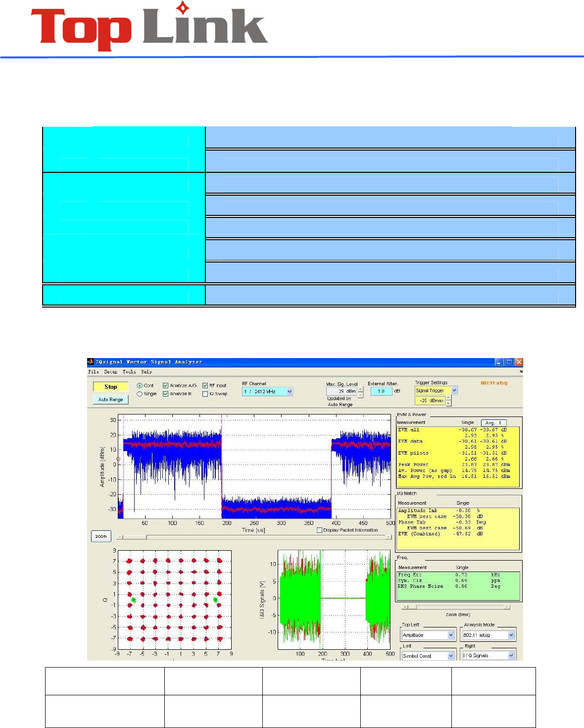Uncheck the Analyze A/G checkbox
Screen dimensions: 584x728
[x=166, y=385]
